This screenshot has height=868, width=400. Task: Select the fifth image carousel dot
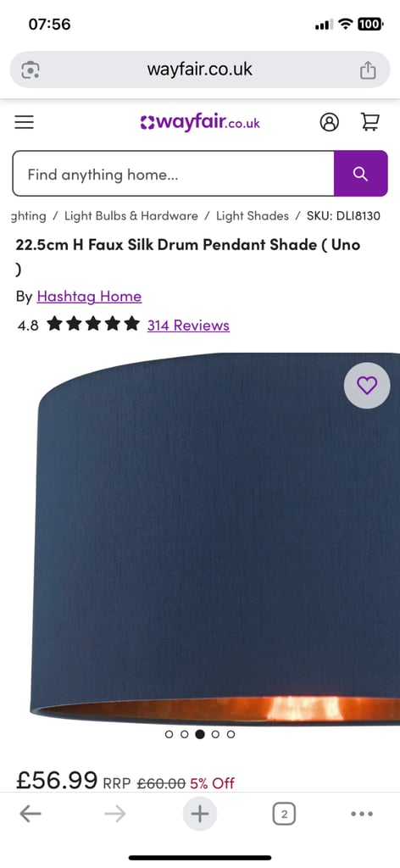[231, 735]
